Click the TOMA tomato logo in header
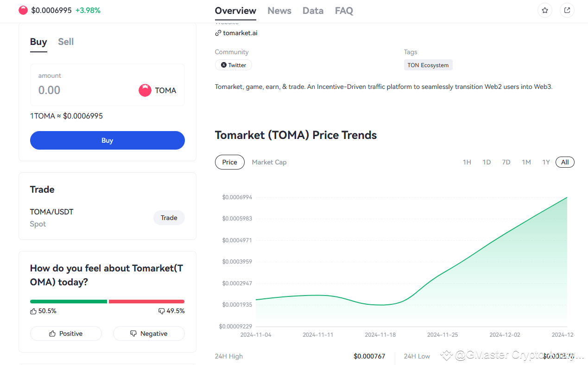Image resolution: width=588 pixels, height=365 pixels. pos(23,10)
